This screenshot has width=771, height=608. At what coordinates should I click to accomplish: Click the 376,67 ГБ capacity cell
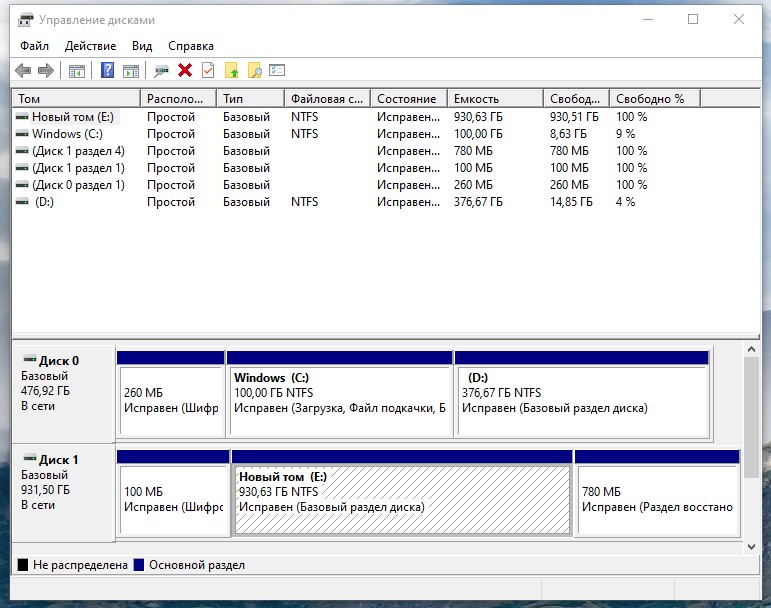[478, 202]
